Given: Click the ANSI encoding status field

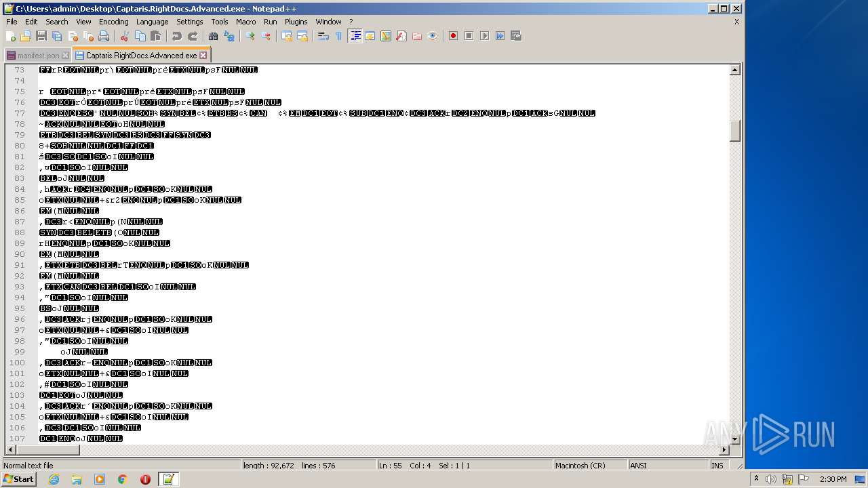Looking at the screenshot, I should click(x=668, y=466).
